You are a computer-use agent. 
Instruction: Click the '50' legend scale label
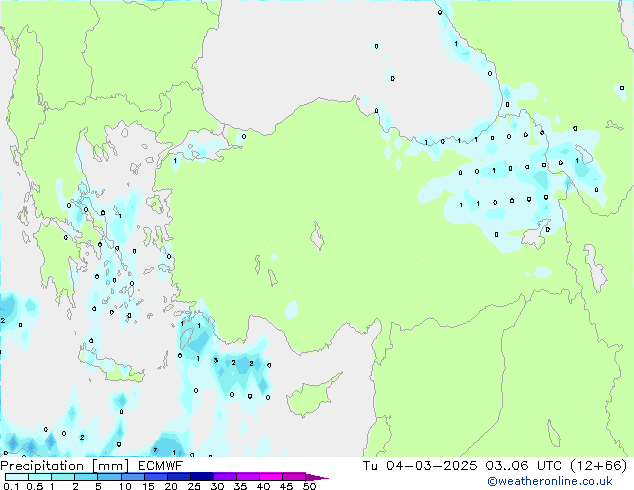[x=309, y=486]
